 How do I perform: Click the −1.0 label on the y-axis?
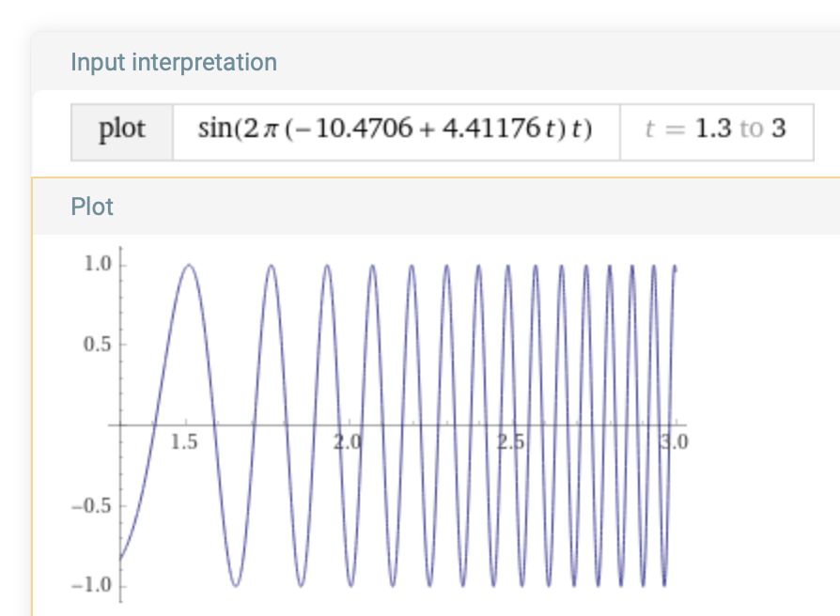pyautogui.click(x=93, y=586)
